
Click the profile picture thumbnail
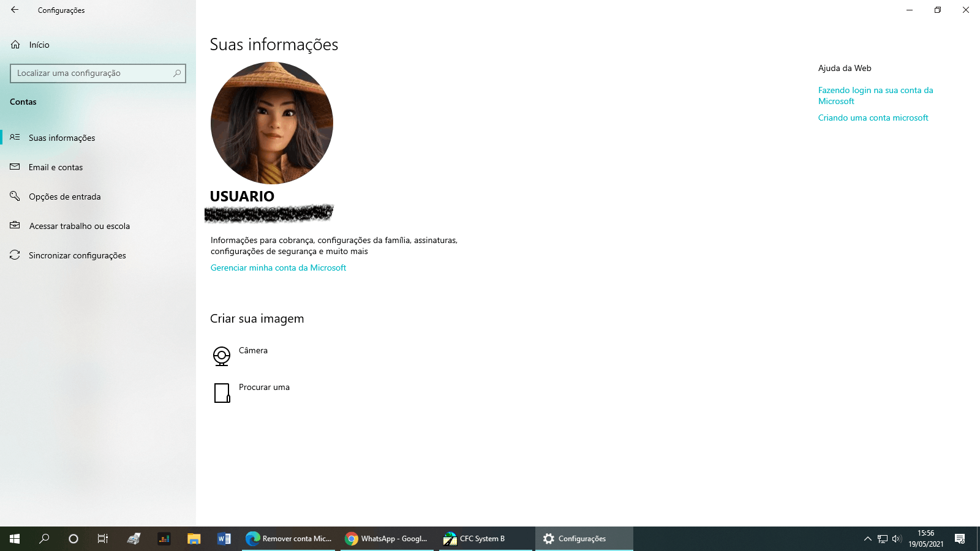click(x=272, y=123)
